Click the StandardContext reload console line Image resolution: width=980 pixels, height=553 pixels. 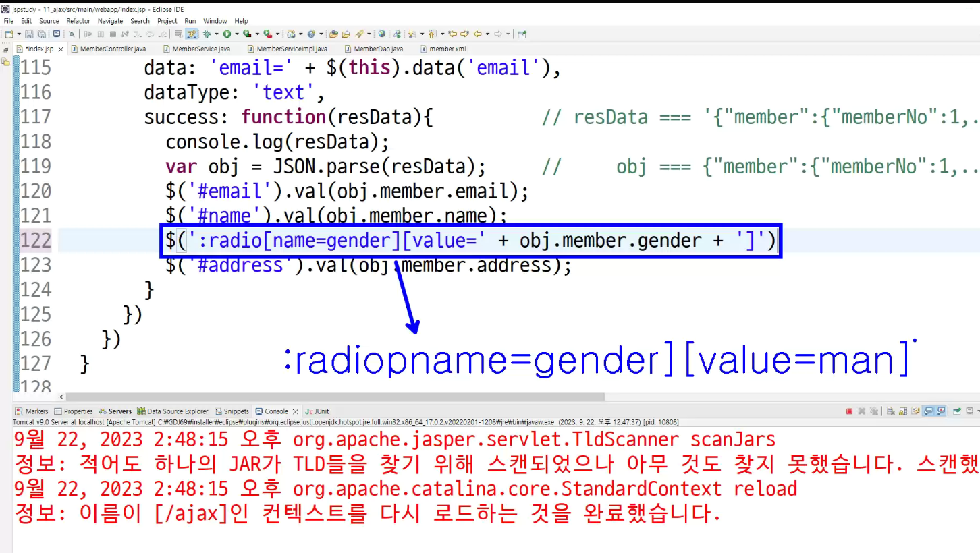[x=405, y=488]
